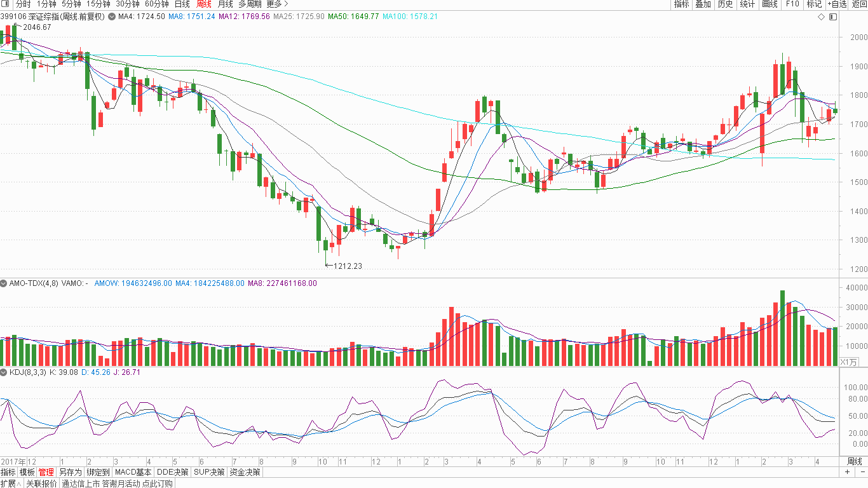
Task: Open the 关联报价 related quotes tab
Action: coord(41,484)
